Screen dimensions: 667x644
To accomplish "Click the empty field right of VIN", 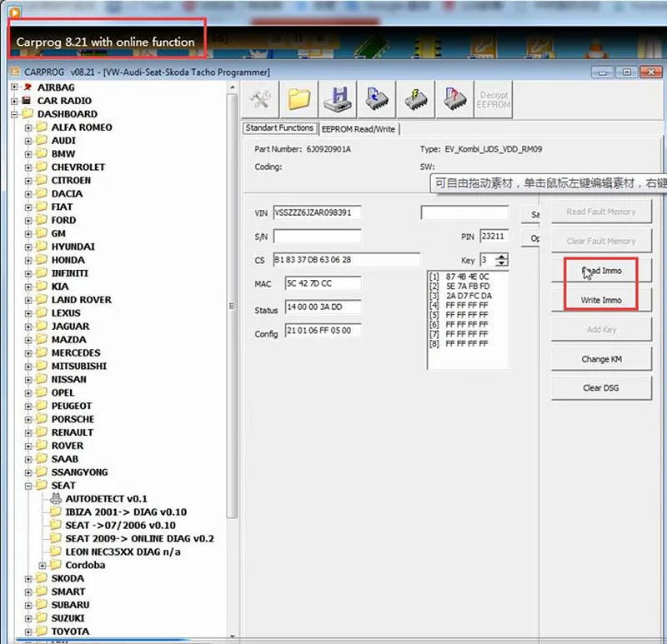I will coord(464,212).
